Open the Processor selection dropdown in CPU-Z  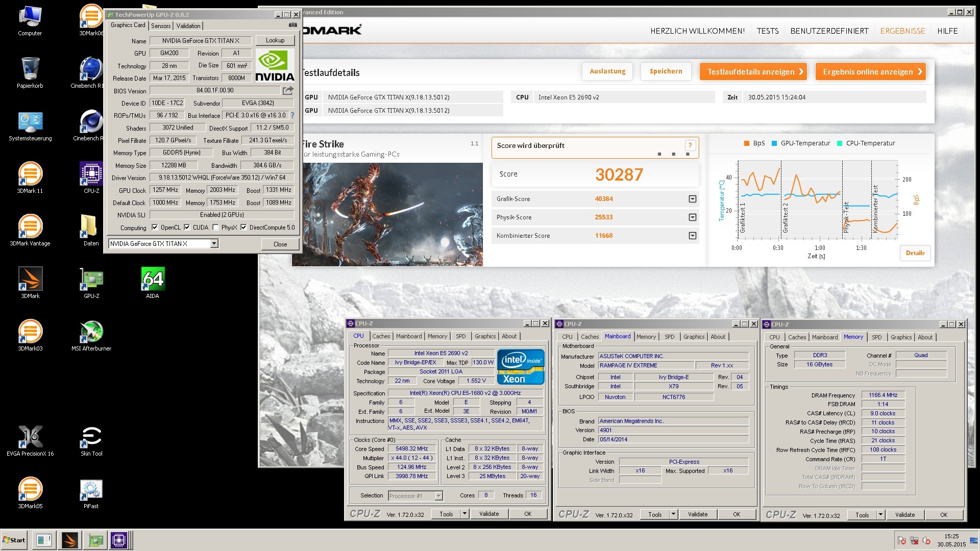tap(438, 496)
